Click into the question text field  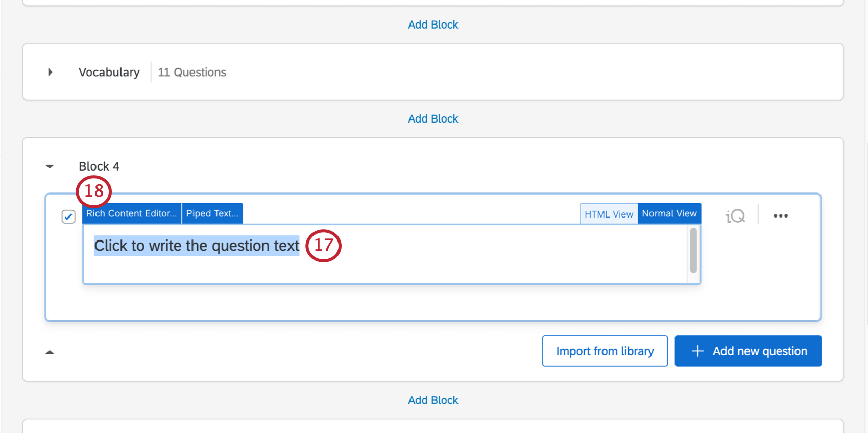(385, 254)
